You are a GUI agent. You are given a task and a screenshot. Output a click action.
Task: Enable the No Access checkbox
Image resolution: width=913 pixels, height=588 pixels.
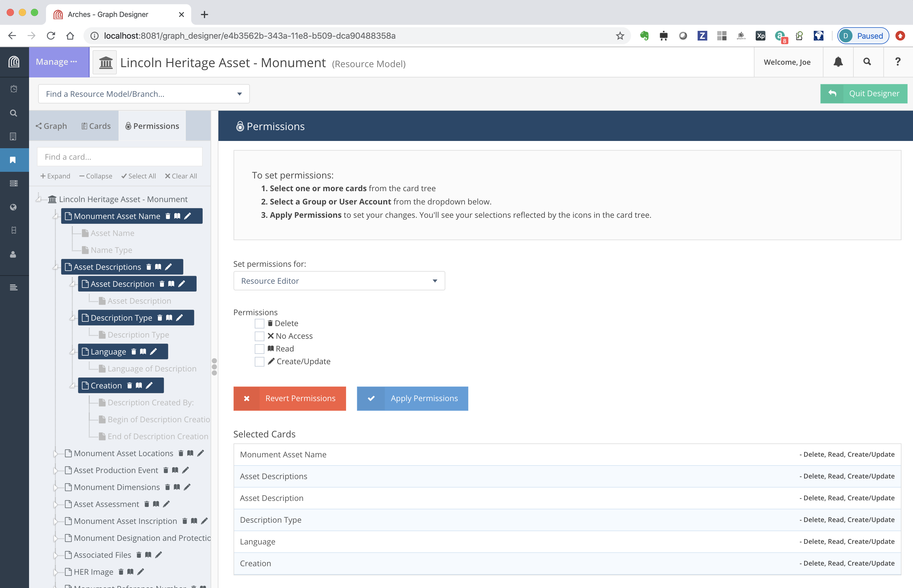[x=260, y=336]
